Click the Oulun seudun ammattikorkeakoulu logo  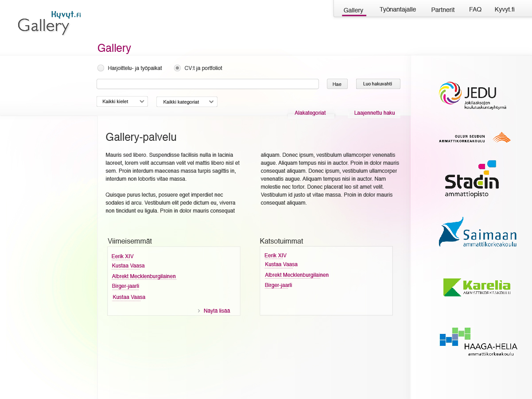coord(474,138)
